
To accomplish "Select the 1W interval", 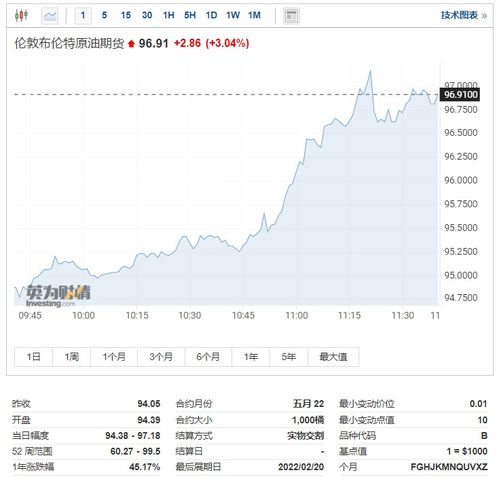I will point(233,15).
